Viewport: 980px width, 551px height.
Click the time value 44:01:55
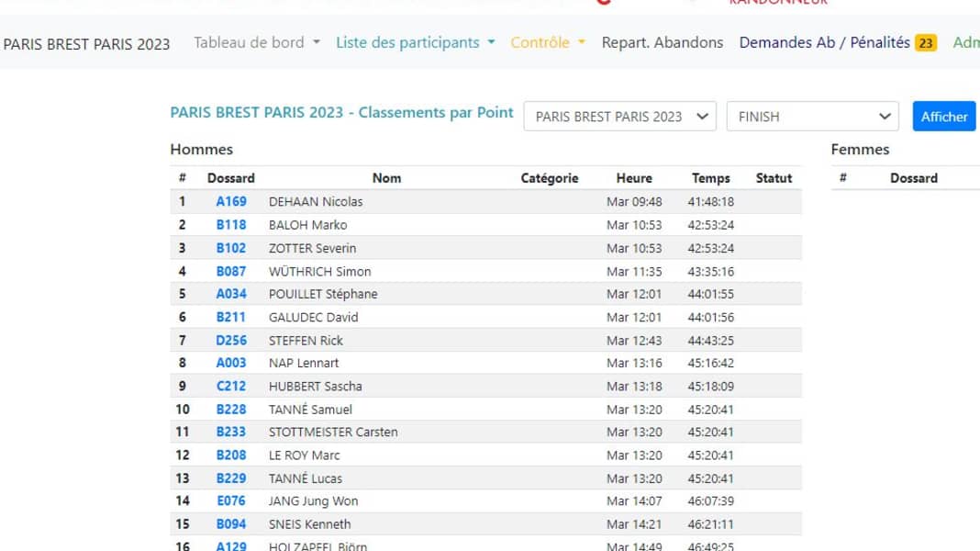710,293
